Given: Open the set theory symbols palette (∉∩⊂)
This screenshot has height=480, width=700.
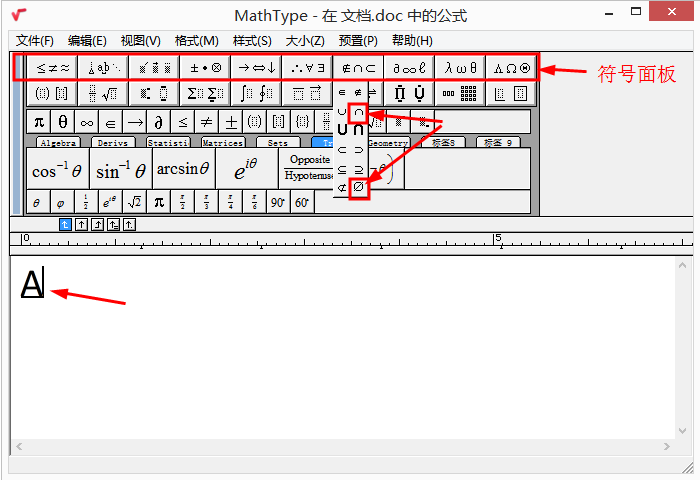Looking at the screenshot, I should [x=358, y=68].
